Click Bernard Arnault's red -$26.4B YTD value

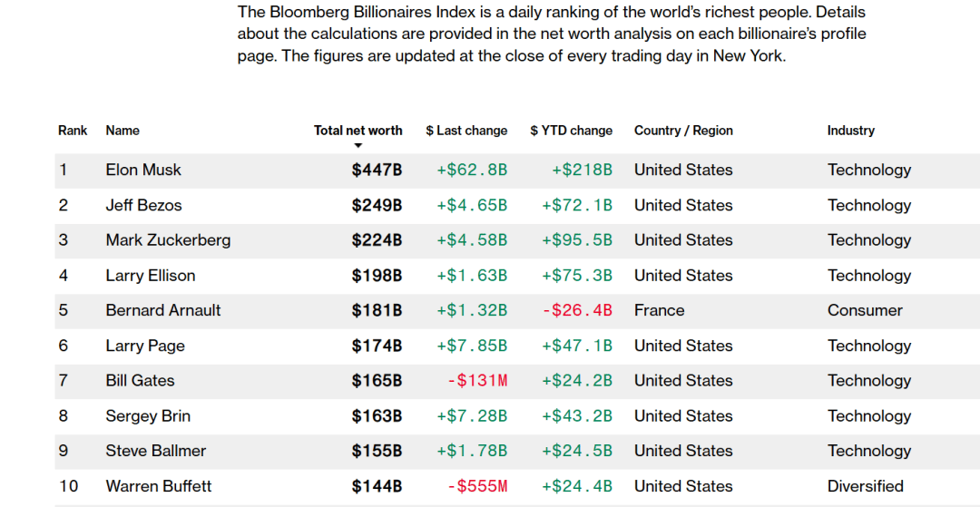[577, 310]
